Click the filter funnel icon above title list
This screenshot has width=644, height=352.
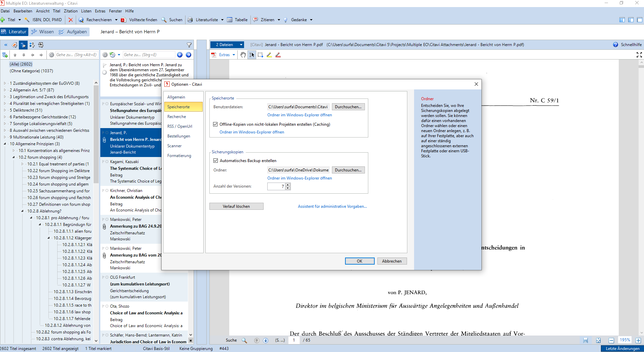pos(189,45)
